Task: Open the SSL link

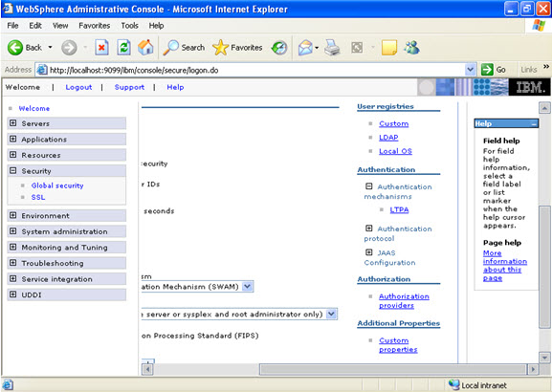Action: point(38,197)
